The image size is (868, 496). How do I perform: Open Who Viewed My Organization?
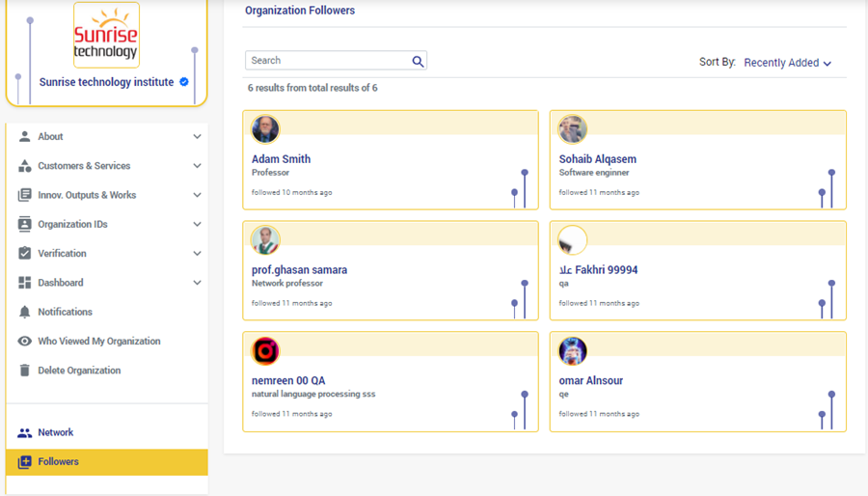98,342
